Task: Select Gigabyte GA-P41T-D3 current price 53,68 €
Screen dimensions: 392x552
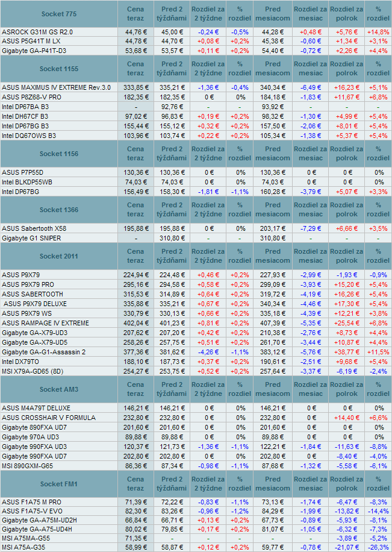Action: (136, 51)
